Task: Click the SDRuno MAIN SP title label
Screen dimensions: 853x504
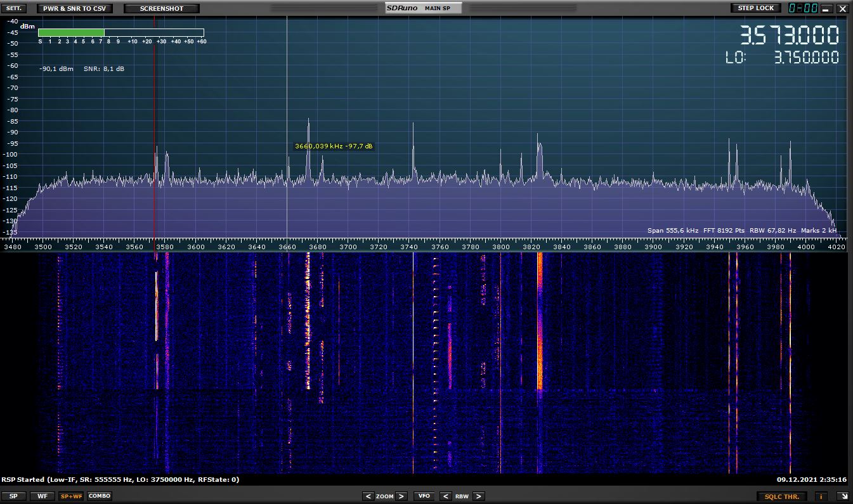Action: [424, 8]
